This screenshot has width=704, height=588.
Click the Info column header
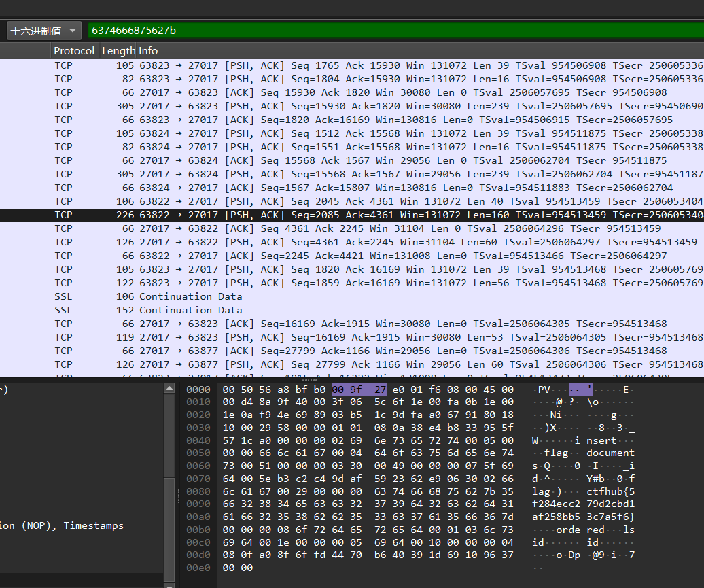pyautogui.click(x=148, y=51)
